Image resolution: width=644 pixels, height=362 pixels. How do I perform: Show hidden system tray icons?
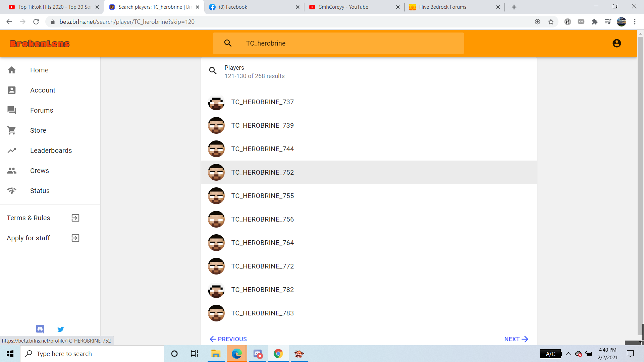point(569,354)
